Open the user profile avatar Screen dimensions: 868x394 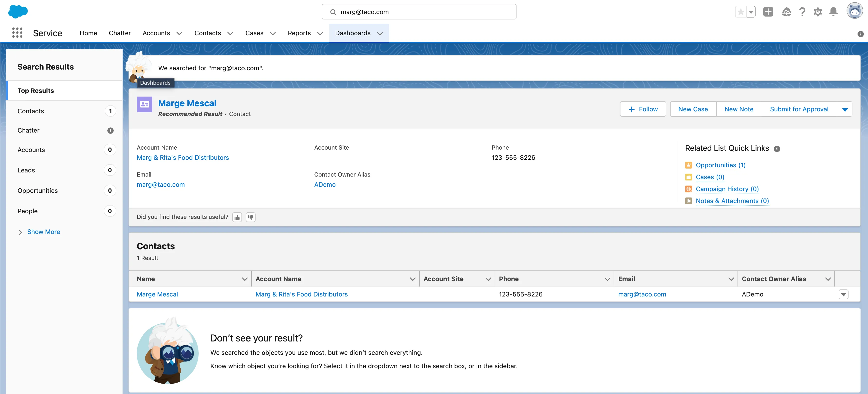click(x=855, y=11)
